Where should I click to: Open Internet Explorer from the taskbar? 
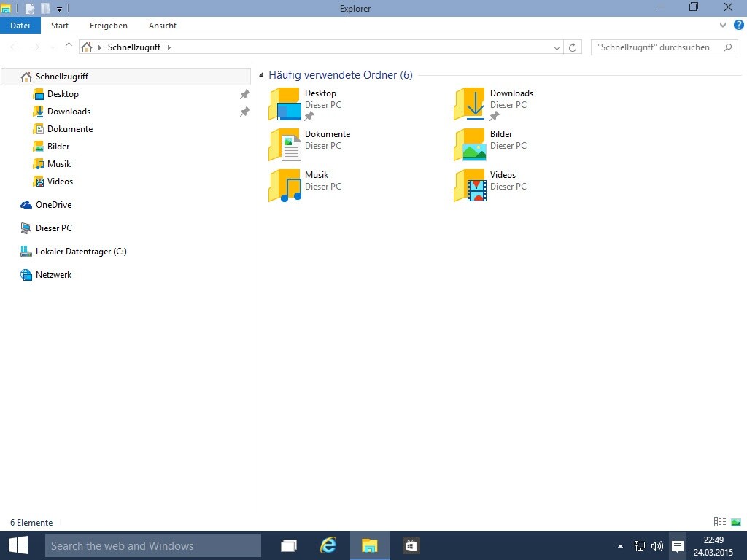[x=329, y=545]
